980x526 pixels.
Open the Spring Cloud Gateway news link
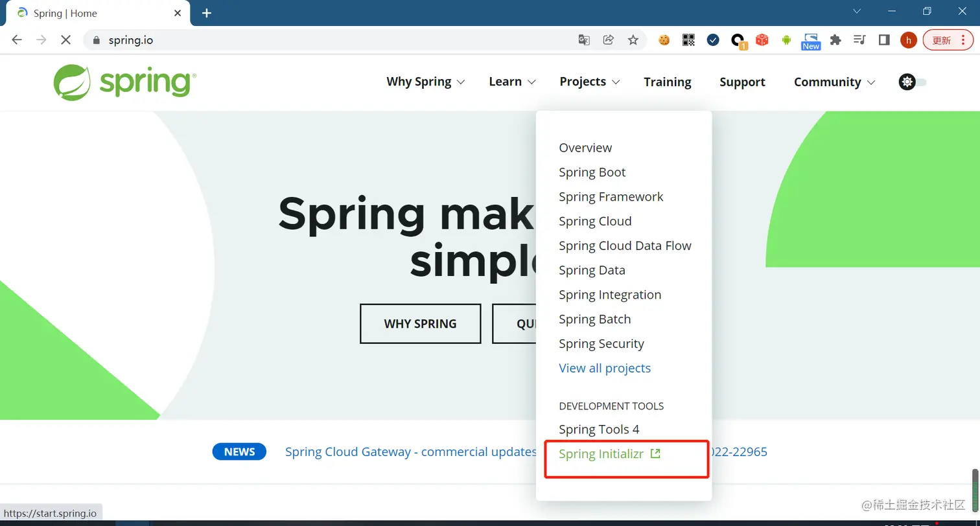[410, 452]
